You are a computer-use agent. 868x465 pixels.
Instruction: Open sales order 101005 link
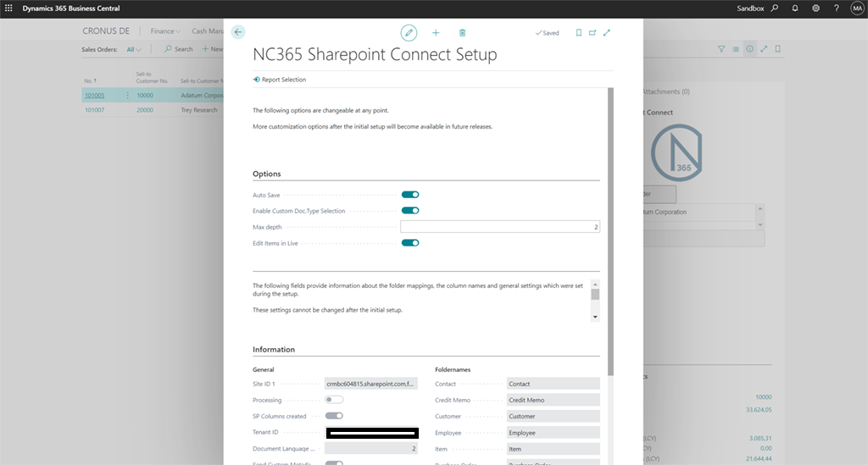pyautogui.click(x=94, y=96)
